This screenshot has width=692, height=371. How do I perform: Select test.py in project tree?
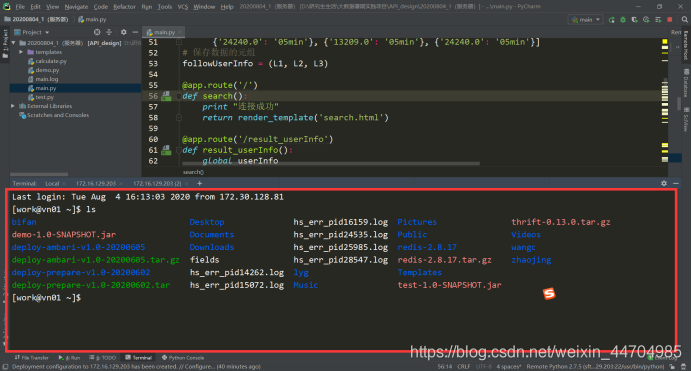coord(44,97)
